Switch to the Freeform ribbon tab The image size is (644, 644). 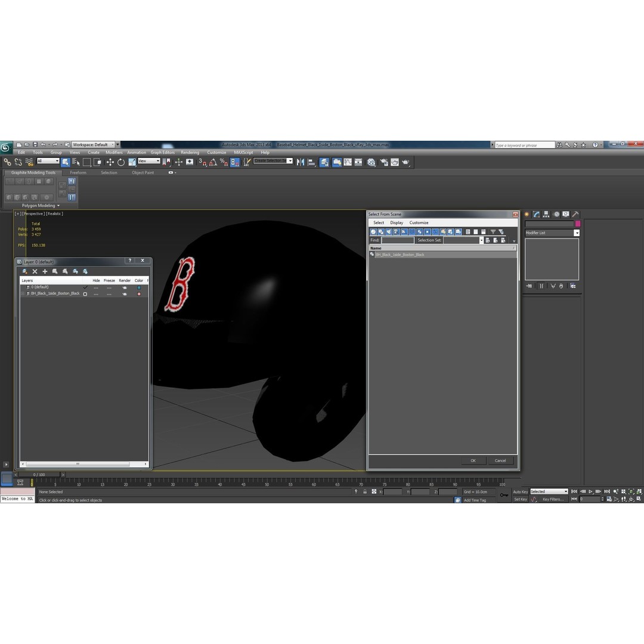[78, 172]
